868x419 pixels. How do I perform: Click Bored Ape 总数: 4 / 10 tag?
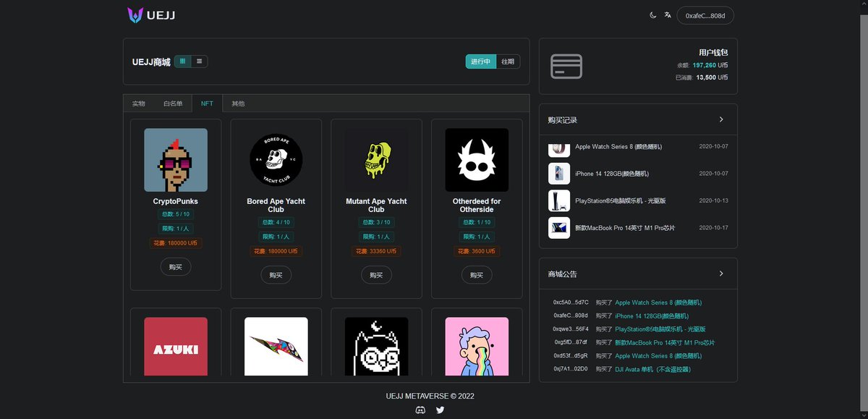[276, 222]
